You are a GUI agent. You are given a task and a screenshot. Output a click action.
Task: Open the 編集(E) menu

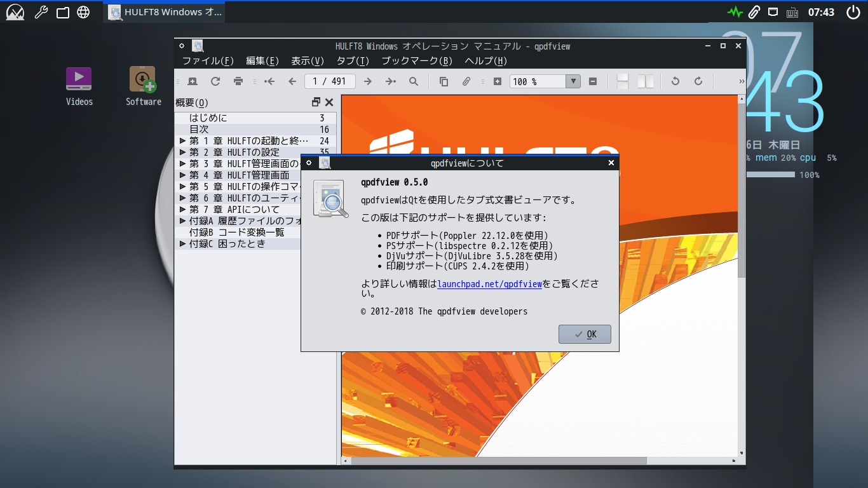click(262, 61)
